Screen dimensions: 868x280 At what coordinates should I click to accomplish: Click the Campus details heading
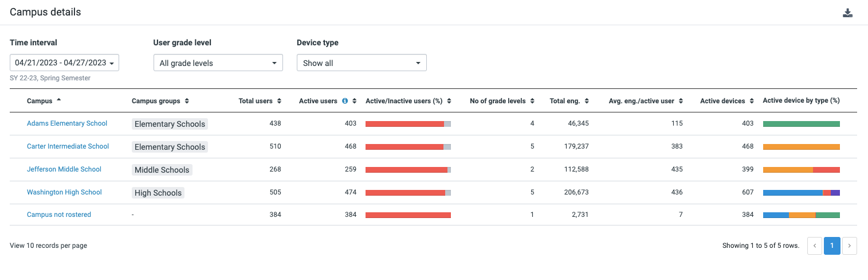tap(45, 12)
